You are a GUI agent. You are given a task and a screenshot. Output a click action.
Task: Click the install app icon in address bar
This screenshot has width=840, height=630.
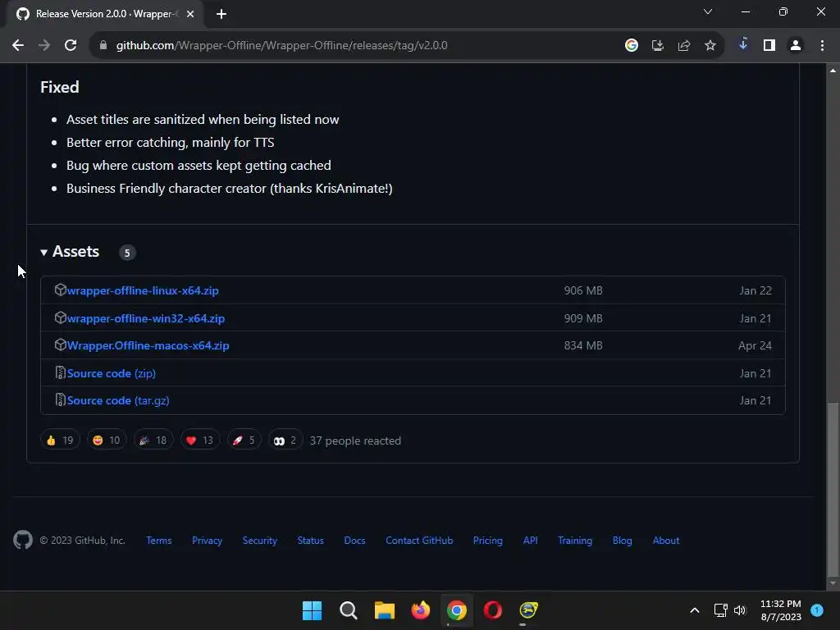pos(658,46)
